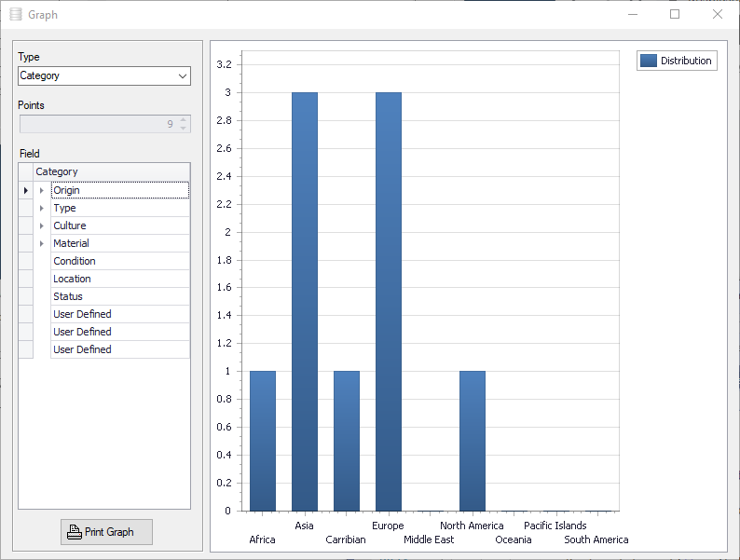Viewport: 740px width, 560px height.
Task: Expand the Culture field row
Action: [42, 226]
